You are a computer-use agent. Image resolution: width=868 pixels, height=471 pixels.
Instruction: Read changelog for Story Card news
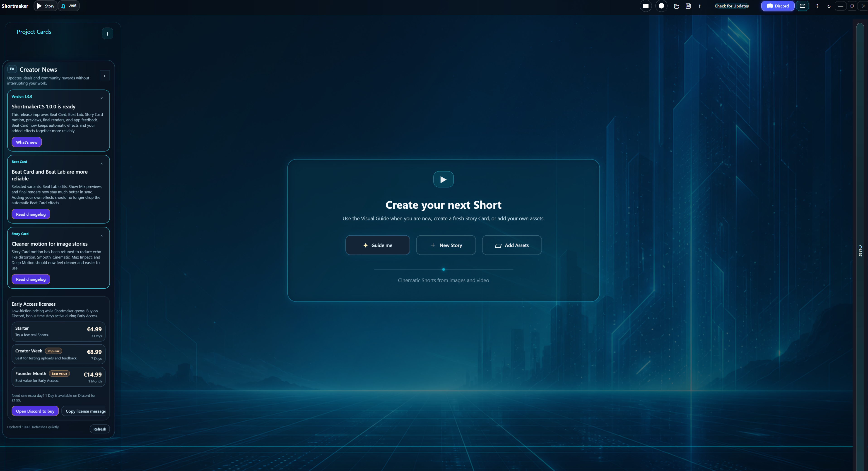coord(31,279)
